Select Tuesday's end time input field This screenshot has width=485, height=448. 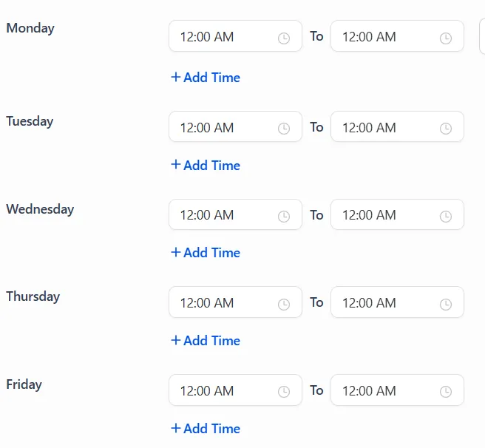(x=384, y=128)
